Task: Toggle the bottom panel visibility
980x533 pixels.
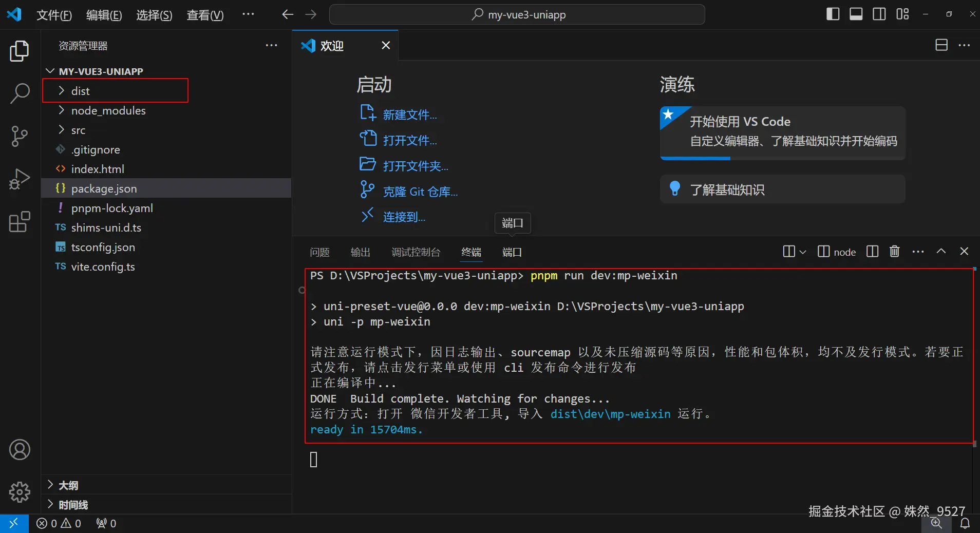Action: pyautogui.click(x=856, y=14)
